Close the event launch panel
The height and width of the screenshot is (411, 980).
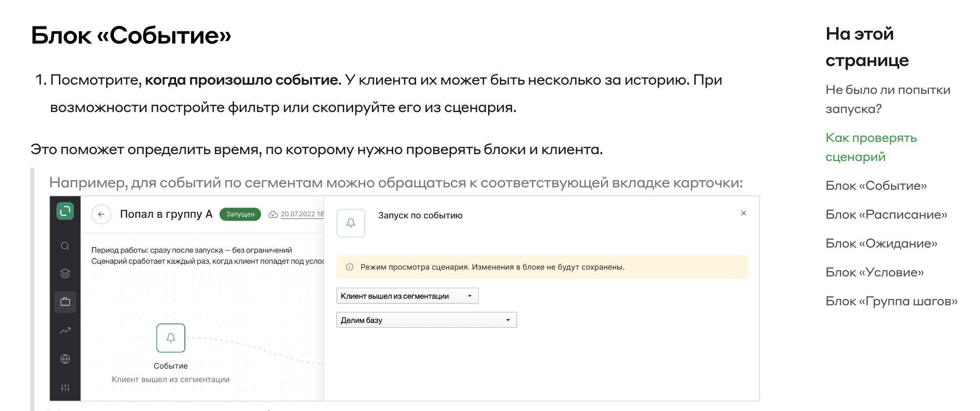click(x=743, y=213)
